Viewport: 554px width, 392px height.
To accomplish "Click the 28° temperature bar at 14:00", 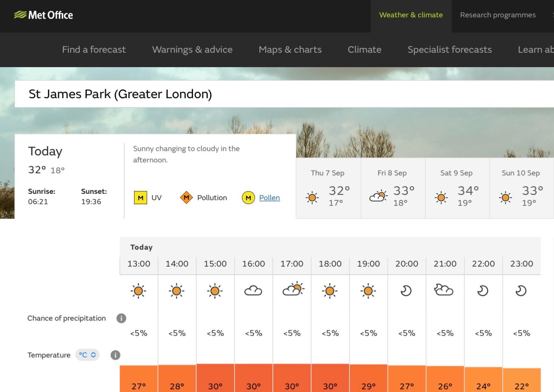I will pyautogui.click(x=177, y=379).
